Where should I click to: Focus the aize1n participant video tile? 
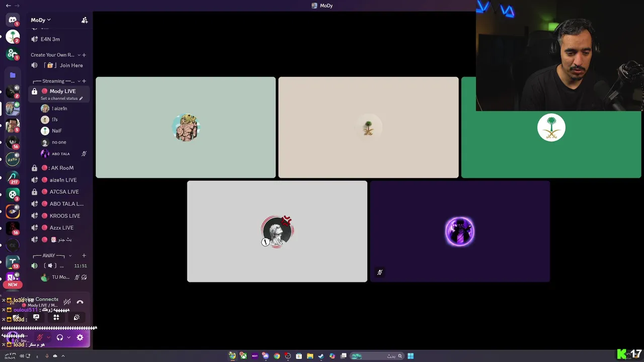[186, 127]
